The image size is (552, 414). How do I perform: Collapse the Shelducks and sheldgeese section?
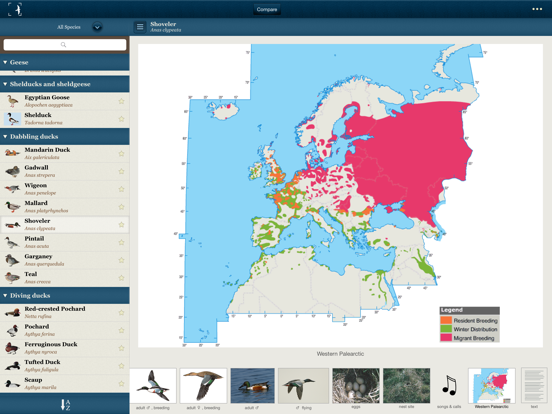[x=65, y=84]
